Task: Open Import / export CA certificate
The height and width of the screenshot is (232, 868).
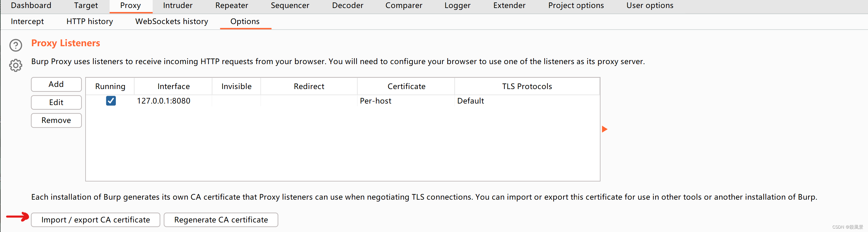Action: click(95, 220)
